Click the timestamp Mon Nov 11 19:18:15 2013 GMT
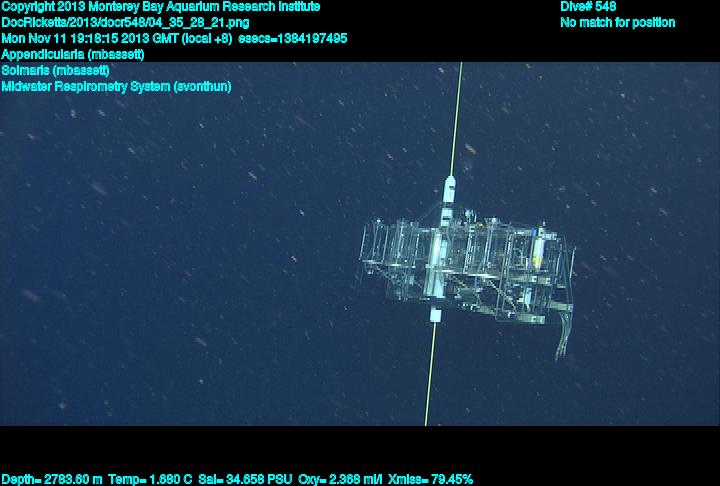 (x=91, y=39)
